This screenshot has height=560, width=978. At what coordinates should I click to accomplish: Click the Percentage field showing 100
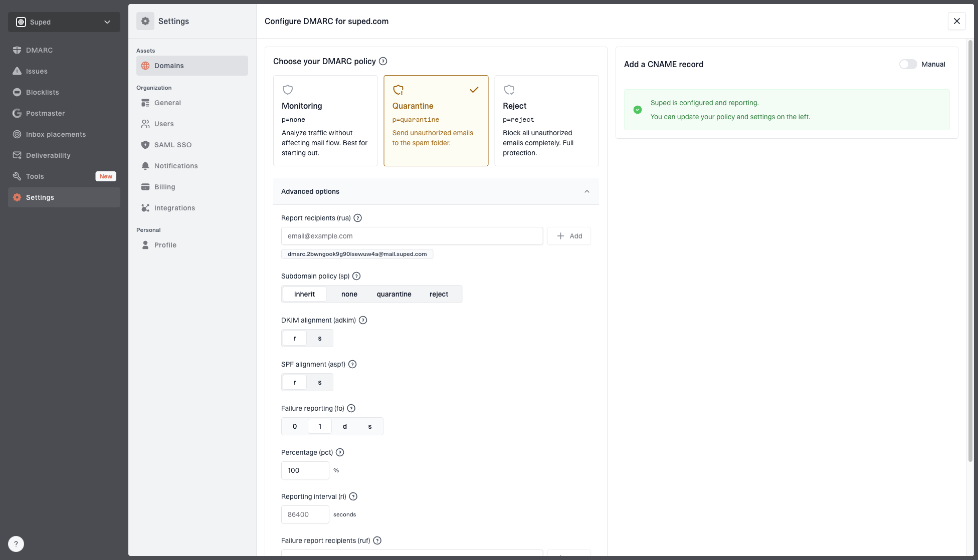[305, 470]
